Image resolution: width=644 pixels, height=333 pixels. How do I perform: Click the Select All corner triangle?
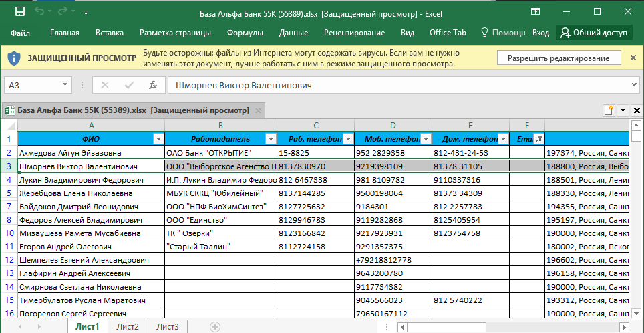(x=11, y=126)
